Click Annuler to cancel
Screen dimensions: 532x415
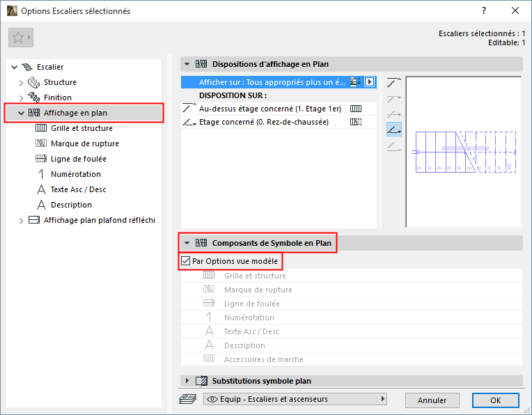pos(432,400)
